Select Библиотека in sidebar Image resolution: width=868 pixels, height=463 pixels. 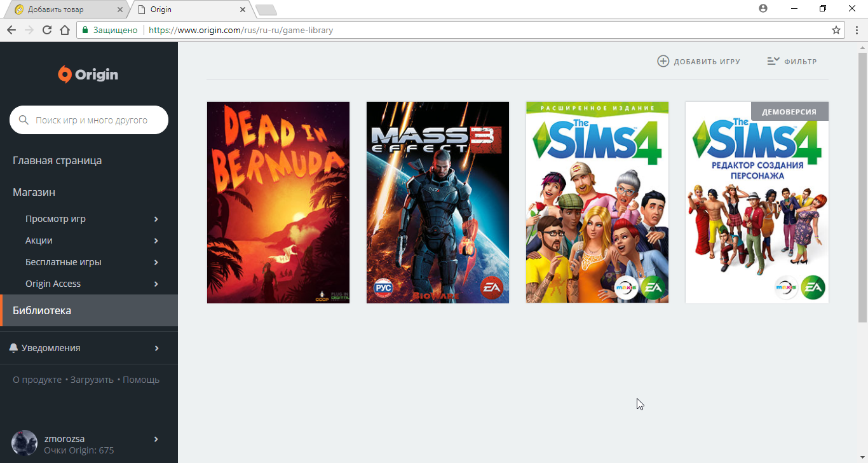89,310
